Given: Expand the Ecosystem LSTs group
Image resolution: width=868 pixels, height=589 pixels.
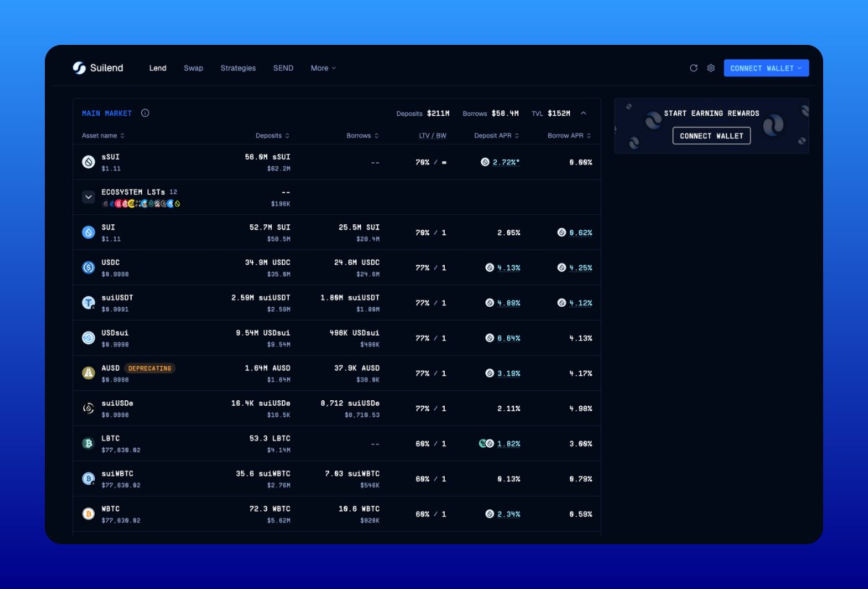Looking at the screenshot, I should click(x=88, y=197).
